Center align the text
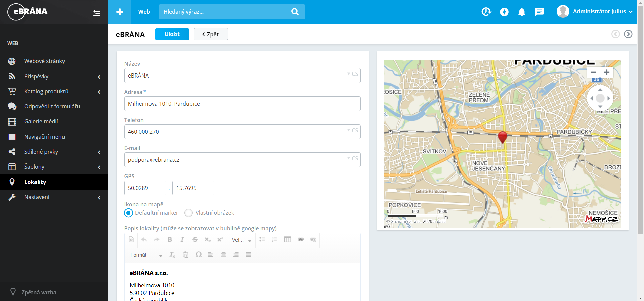 coord(223,255)
